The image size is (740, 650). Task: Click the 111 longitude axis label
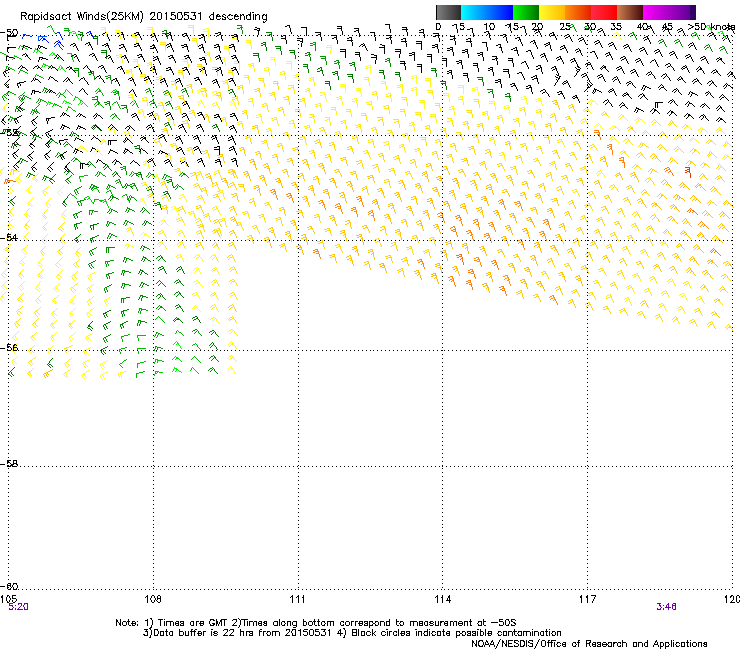297,599
